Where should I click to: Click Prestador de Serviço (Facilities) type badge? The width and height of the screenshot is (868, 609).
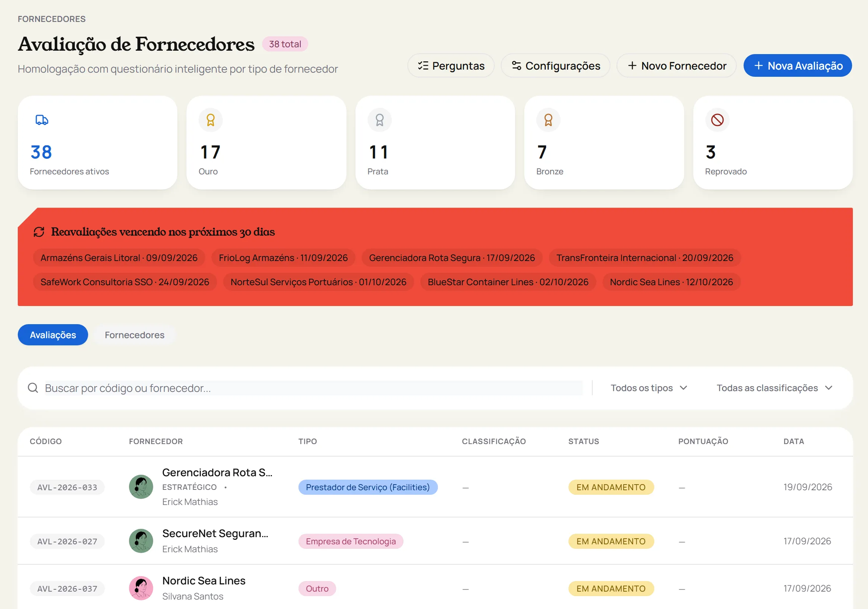coord(368,487)
